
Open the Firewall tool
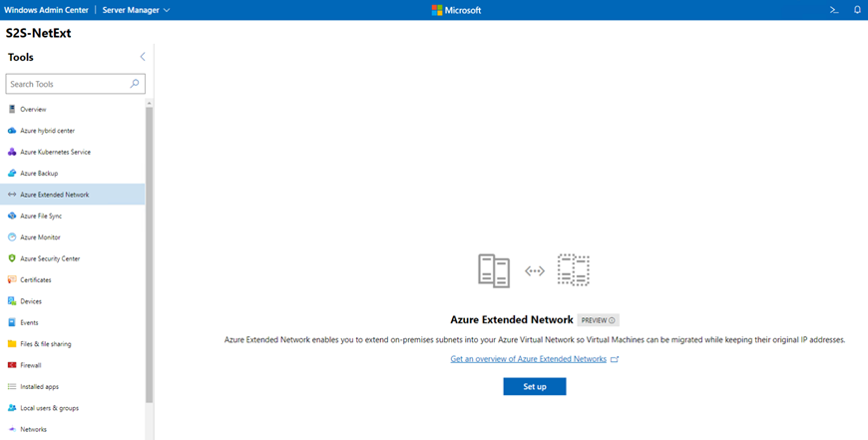[73, 365]
